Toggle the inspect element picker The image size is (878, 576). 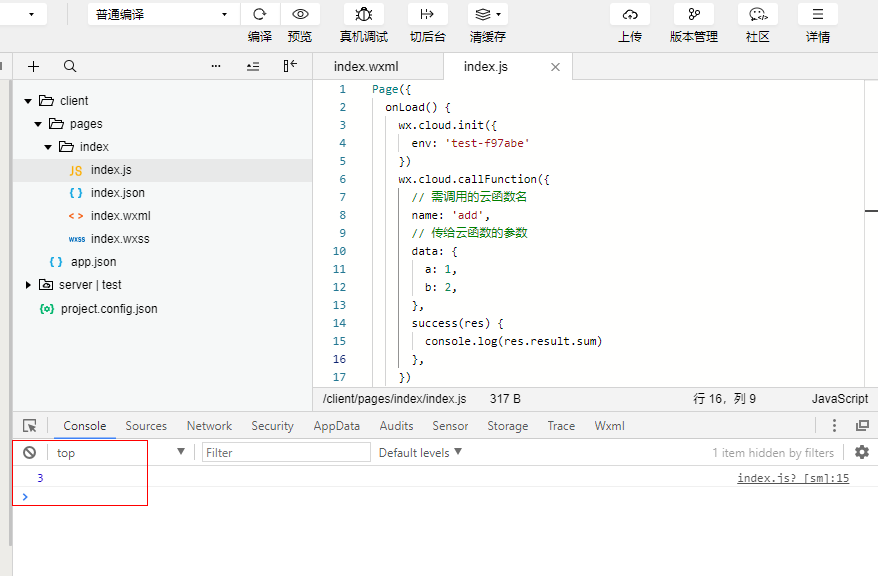[30, 426]
